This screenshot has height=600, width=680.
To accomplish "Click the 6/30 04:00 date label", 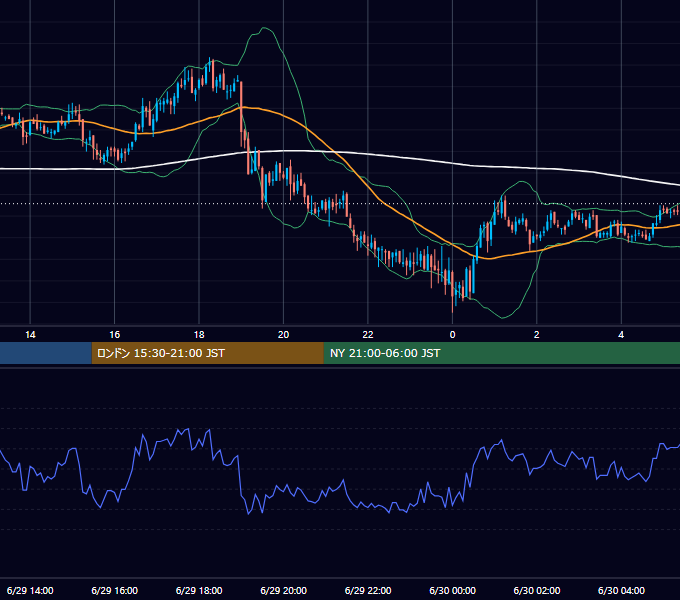I will pos(621,590).
